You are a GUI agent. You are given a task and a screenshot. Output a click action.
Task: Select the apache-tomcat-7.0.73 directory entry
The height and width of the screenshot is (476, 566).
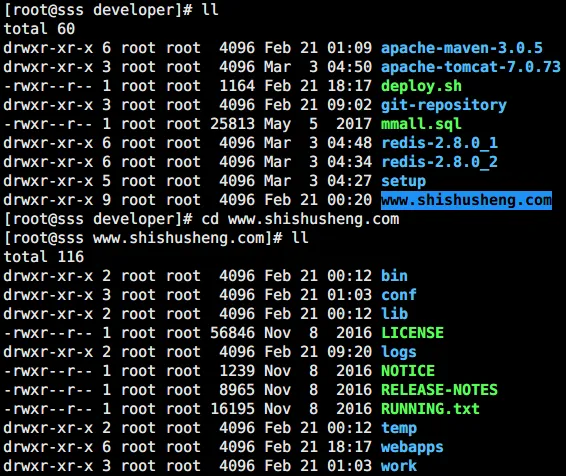tap(471, 67)
